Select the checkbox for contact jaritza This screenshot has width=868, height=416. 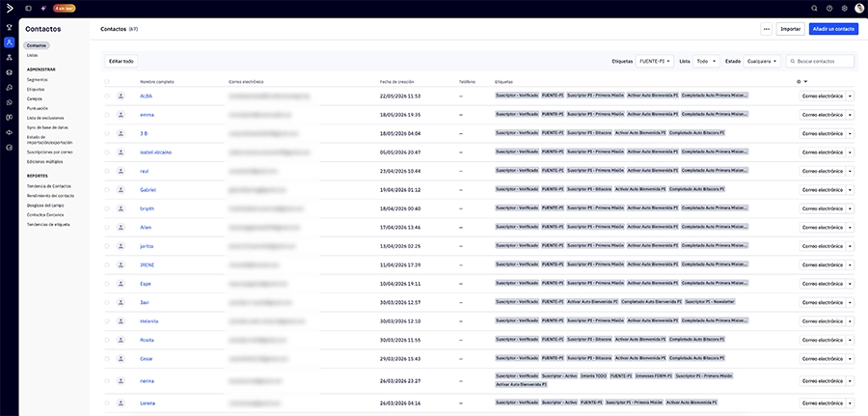click(x=107, y=246)
